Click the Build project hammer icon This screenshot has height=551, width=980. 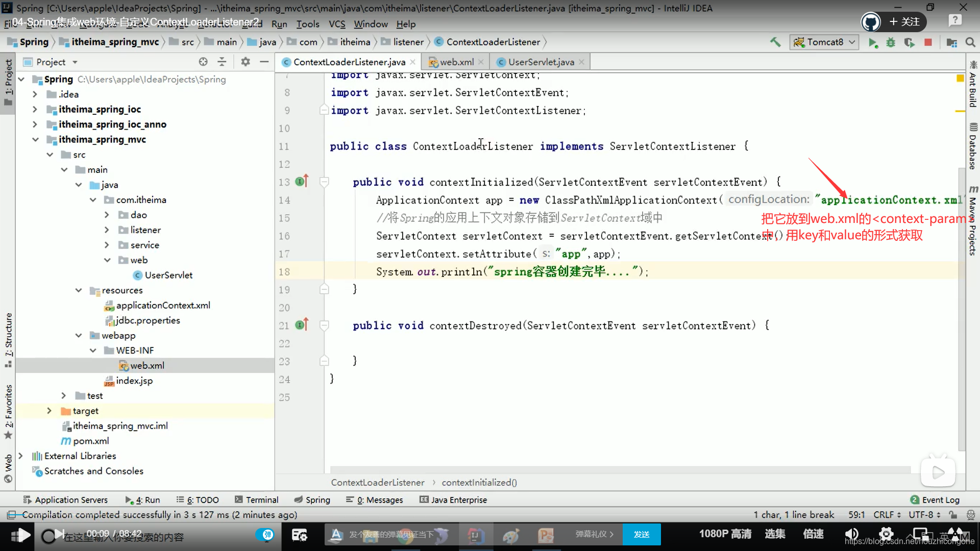coord(775,42)
